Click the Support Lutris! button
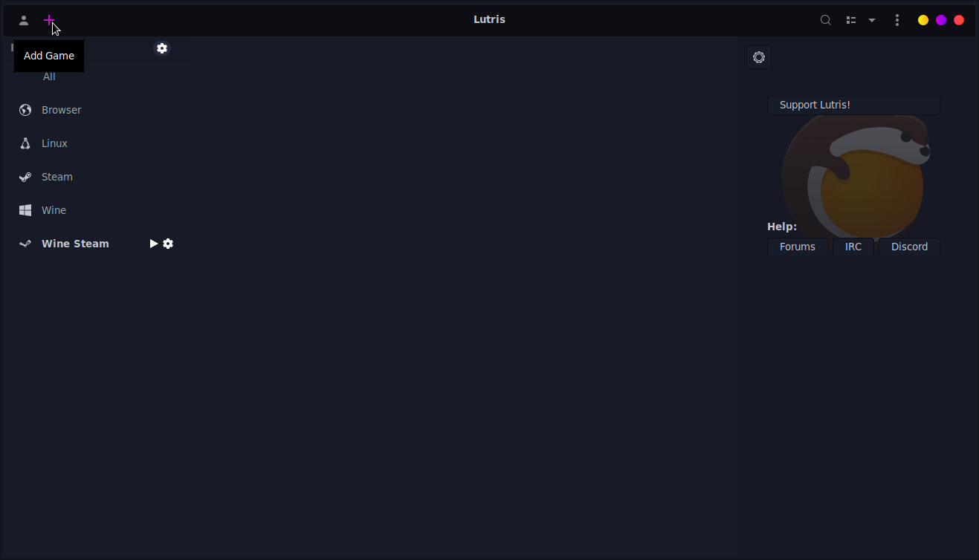979x560 pixels. (x=853, y=105)
